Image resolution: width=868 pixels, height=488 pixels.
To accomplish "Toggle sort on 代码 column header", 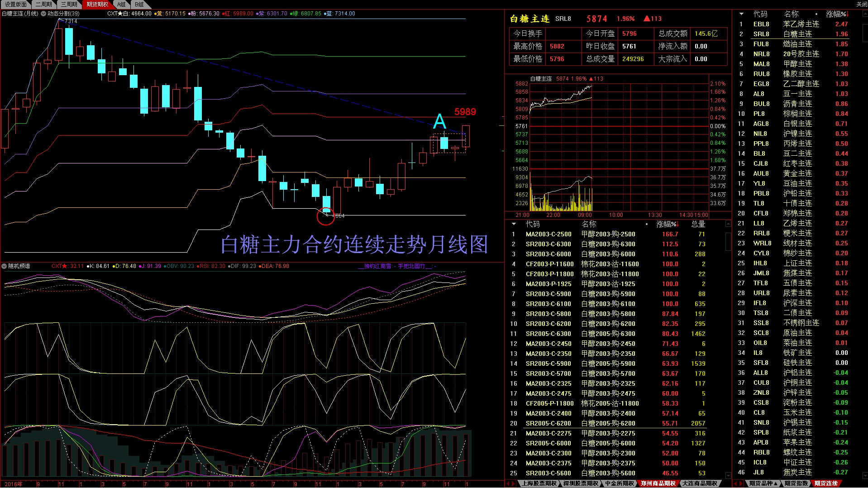I will 533,224.
